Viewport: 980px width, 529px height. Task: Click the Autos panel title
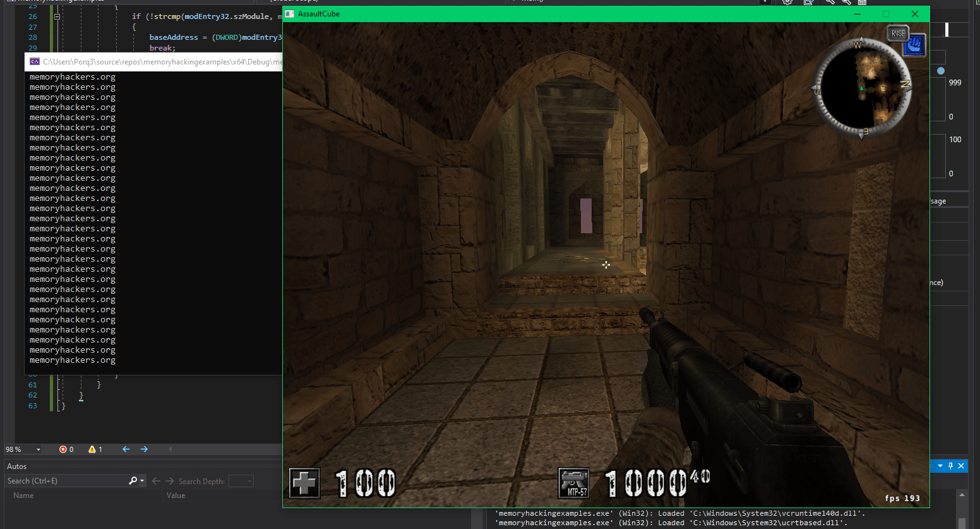pos(17,466)
